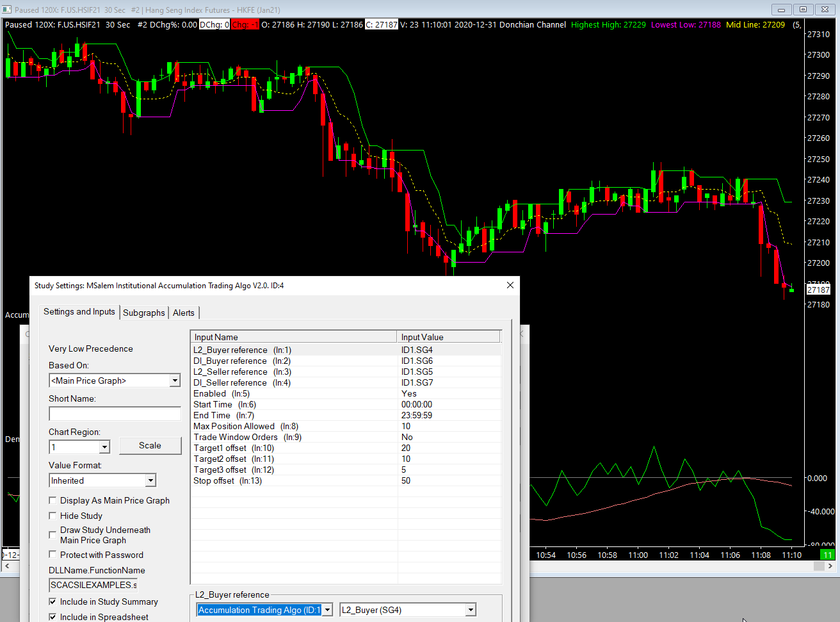The width and height of the screenshot is (840, 622).
Task: Click the Mid Line: 27209 readout
Action: click(755, 24)
